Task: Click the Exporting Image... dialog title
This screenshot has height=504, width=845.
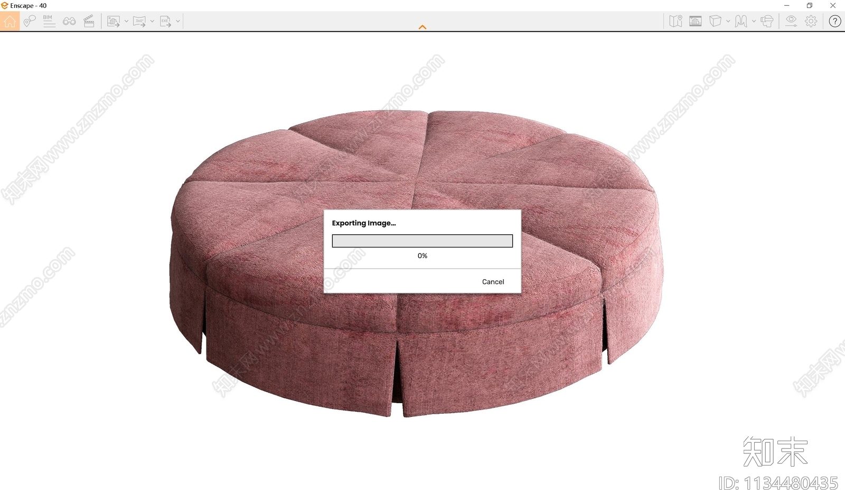Action: point(364,223)
